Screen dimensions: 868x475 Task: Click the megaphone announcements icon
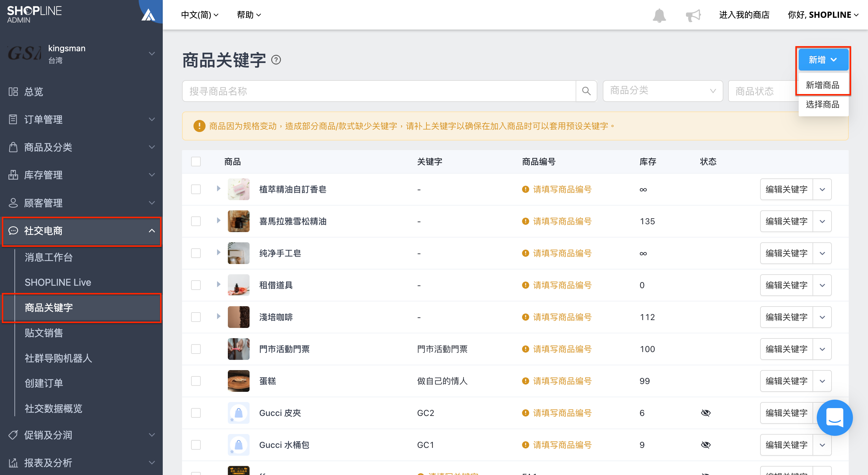click(693, 15)
